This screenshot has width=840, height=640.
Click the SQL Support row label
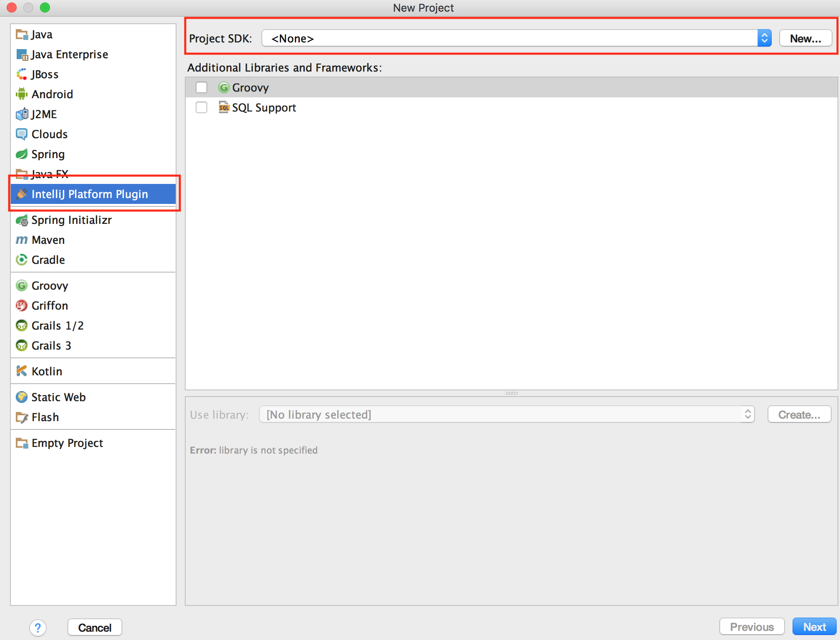tap(264, 107)
